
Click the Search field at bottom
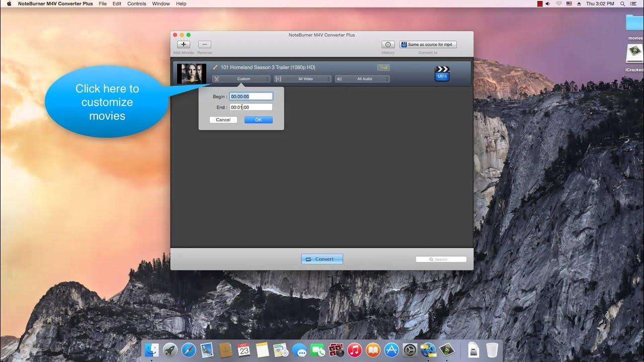click(441, 259)
